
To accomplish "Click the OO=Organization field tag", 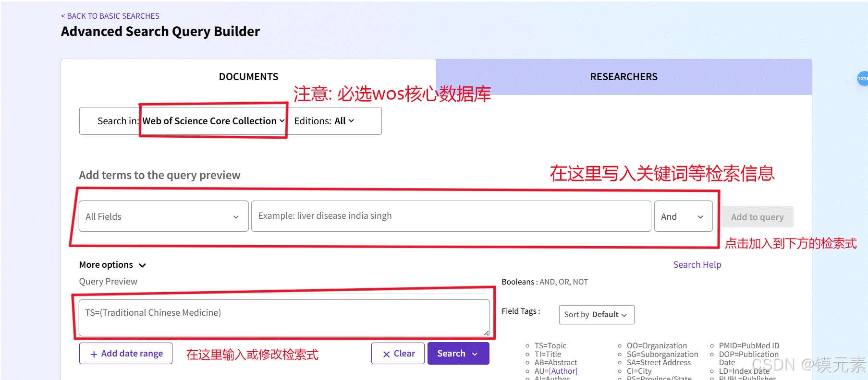I will tap(657, 345).
